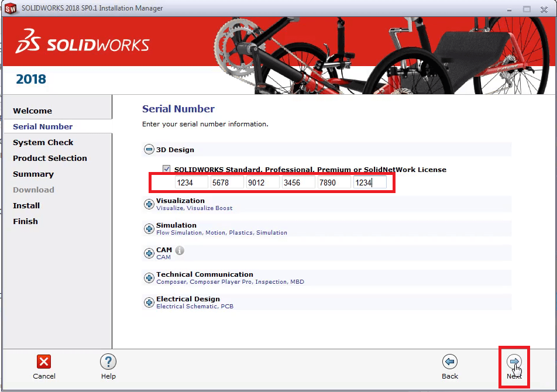Click the info icon beside CAM
Viewport: 557px width, 392px height.
click(x=180, y=250)
